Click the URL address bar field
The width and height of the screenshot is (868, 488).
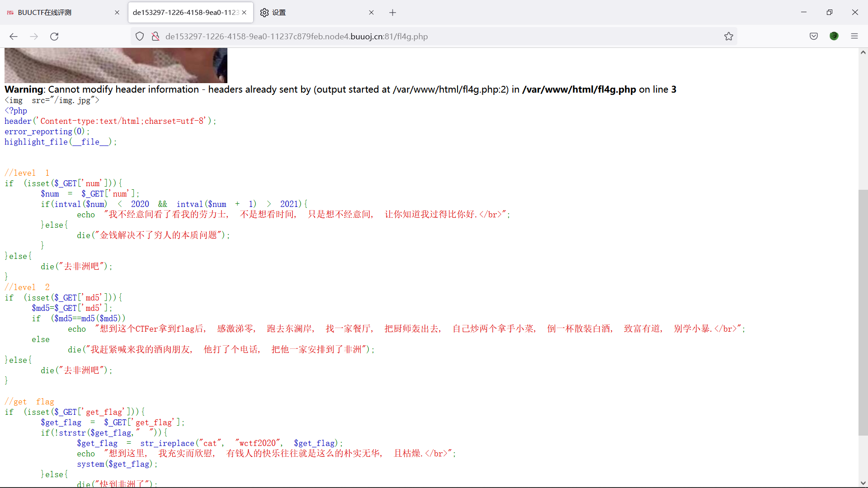(x=434, y=37)
